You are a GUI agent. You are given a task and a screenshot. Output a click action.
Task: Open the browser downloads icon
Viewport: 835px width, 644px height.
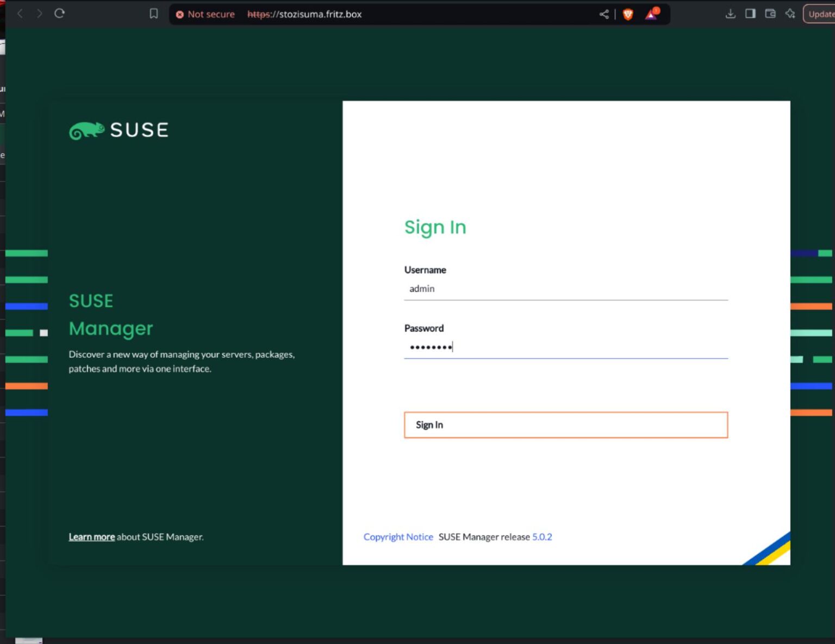point(730,14)
